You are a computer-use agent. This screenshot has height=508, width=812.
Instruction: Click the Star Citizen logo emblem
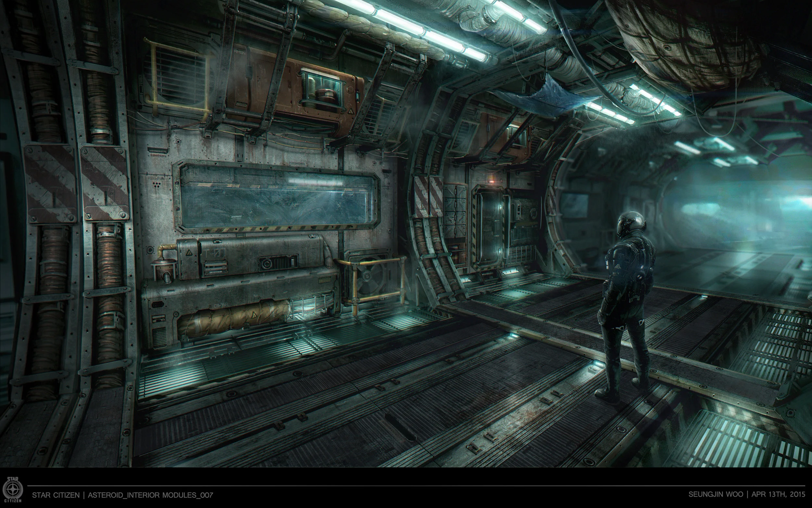(12, 489)
